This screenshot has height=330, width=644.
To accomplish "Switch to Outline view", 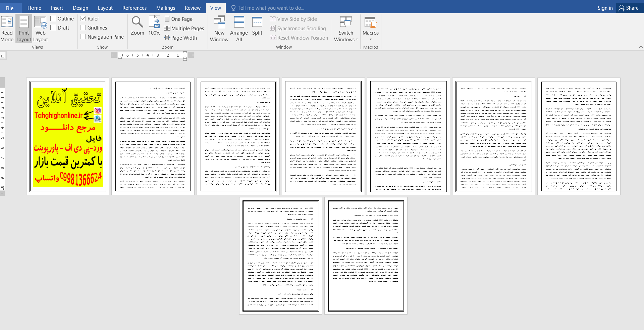I will click(x=62, y=19).
